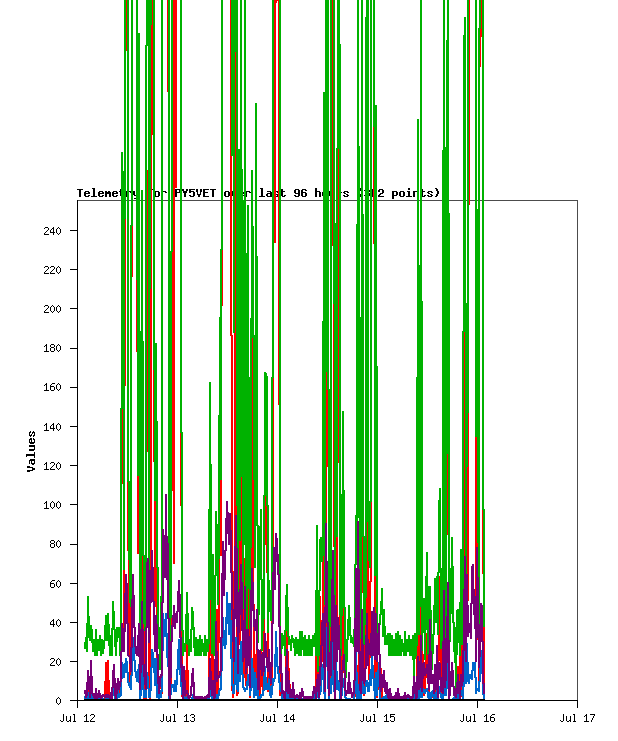618x741 pixels.
Task: Select the Jul 13 x-axis label
Action: 177,717
